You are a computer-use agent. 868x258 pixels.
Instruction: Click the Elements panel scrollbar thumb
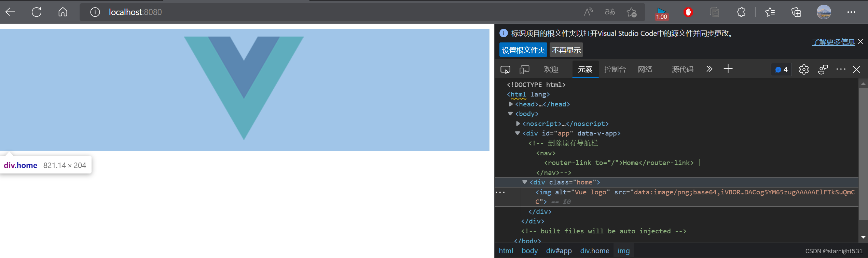pos(863,154)
